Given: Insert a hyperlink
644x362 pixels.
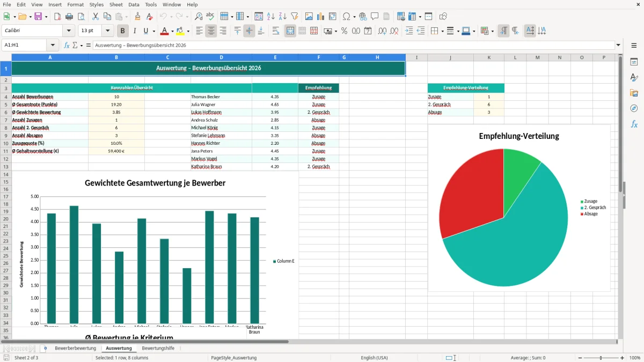Looking at the screenshot, I should point(363,17).
